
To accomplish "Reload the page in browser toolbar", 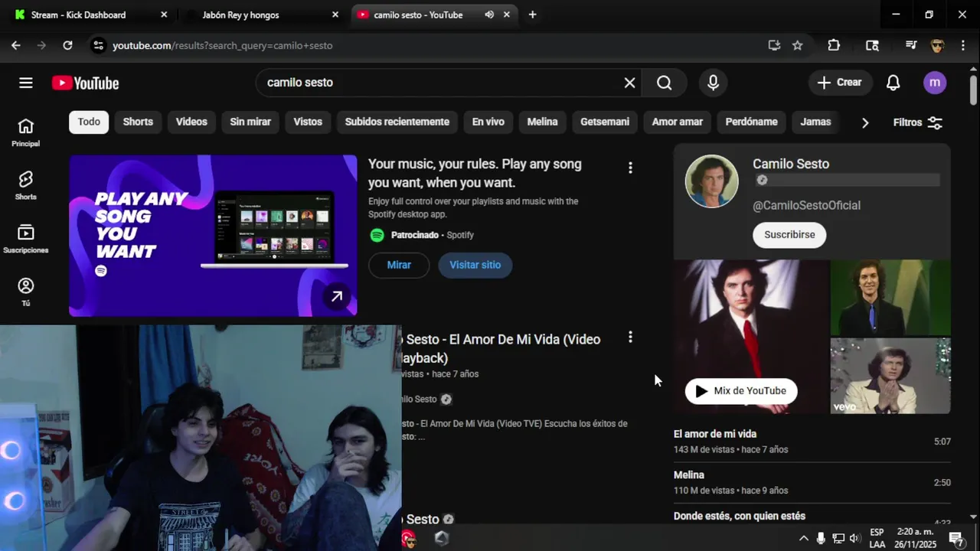I will coord(67,45).
